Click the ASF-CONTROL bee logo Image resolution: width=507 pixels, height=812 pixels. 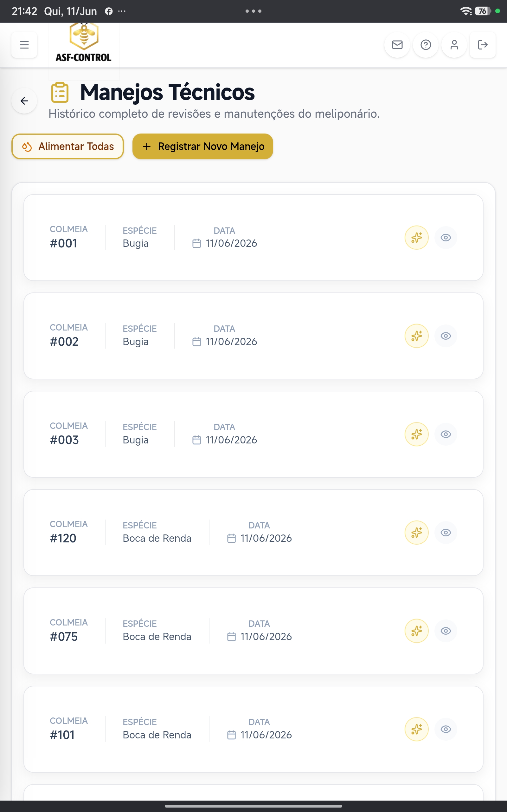pyautogui.click(x=84, y=43)
